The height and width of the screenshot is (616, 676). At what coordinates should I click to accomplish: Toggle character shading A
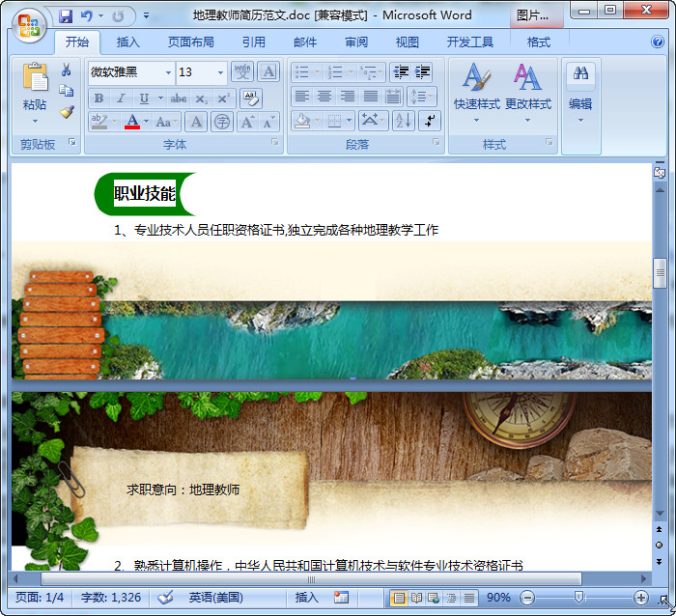coord(196,122)
